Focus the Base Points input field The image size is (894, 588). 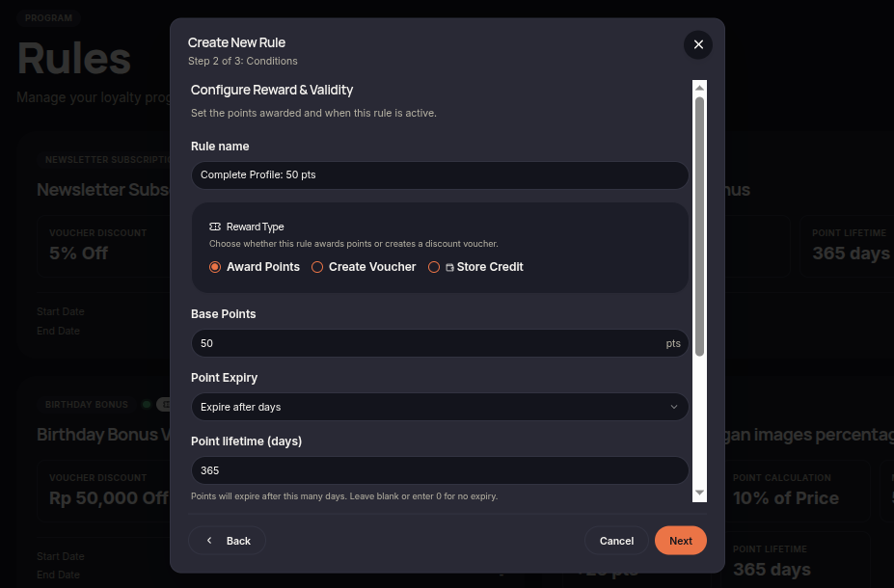(x=440, y=343)
